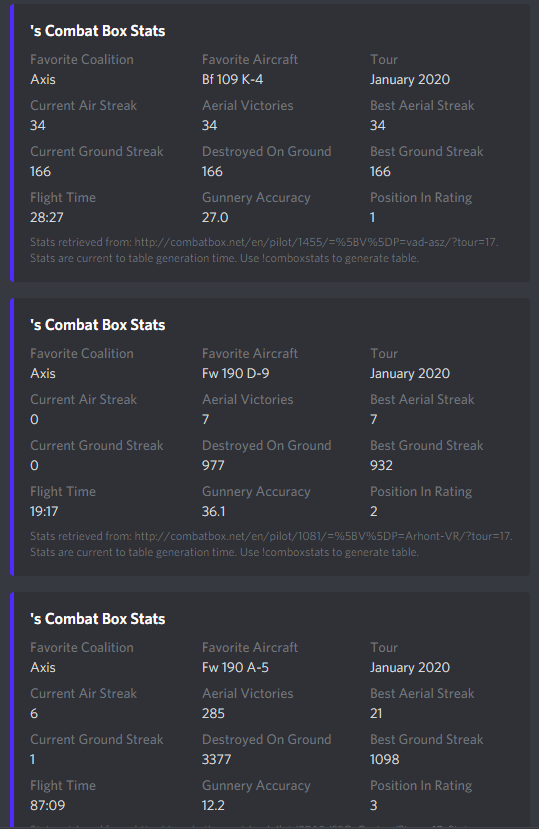Open the Arhont-VR combatbox.net pilot link
The width and height of the screenshot is (539, 829).
tap(323, 536)
